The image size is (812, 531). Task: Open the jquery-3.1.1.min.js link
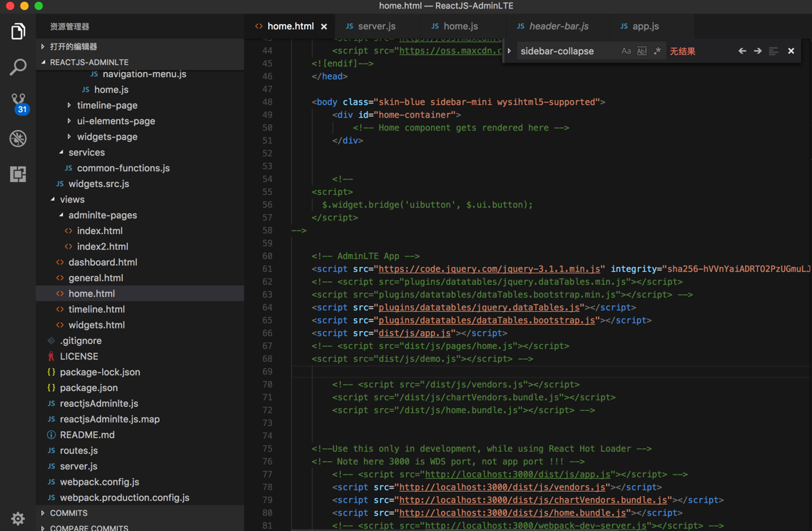489,269
